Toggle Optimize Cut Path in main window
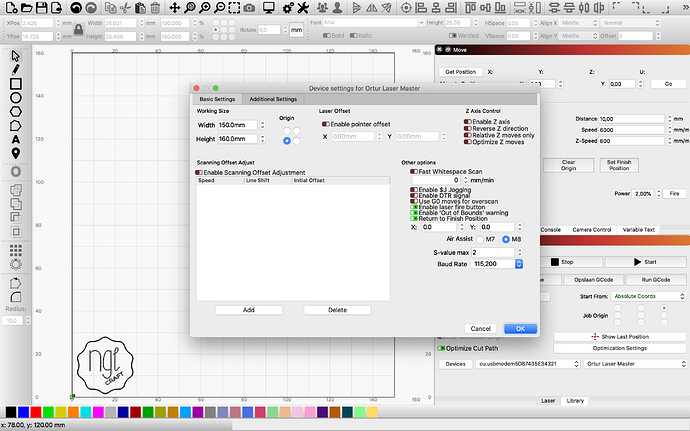The width and height of the screenshot is (690, 431). (x=441, y=348)
